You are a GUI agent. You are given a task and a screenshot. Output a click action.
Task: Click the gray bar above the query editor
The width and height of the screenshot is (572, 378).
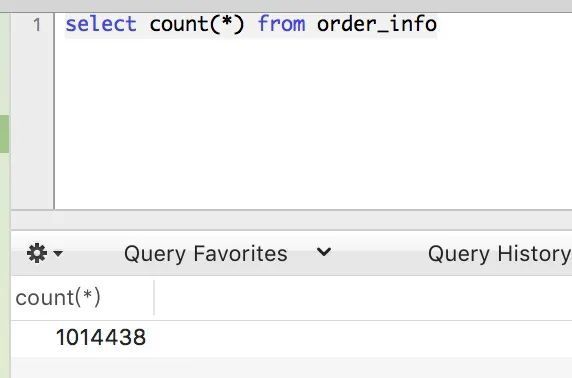[286, 6]
